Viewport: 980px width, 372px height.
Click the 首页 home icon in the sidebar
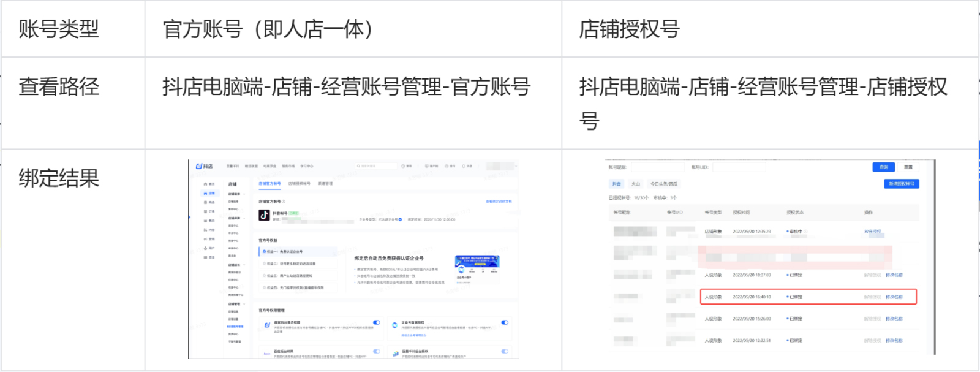205,184
